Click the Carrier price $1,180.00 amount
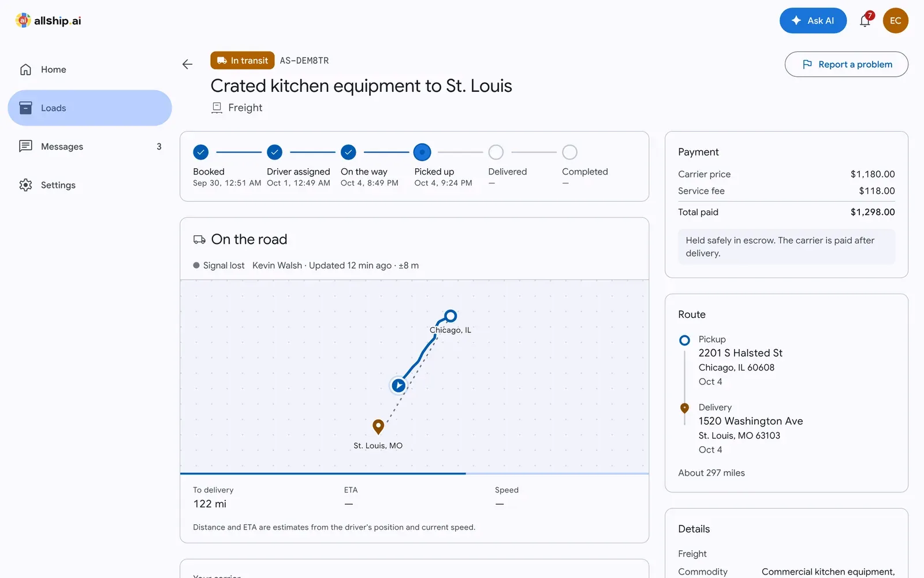 873,174
